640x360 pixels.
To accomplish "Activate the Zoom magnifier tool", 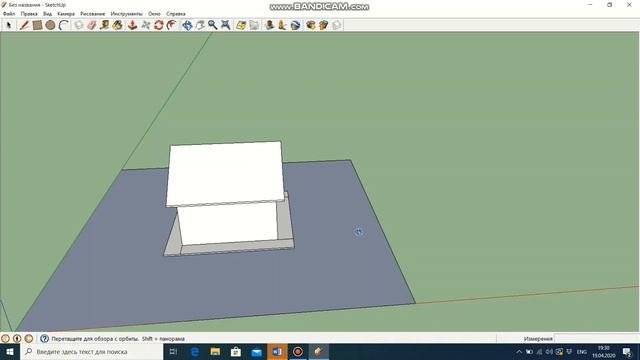I will pos(213,25).
